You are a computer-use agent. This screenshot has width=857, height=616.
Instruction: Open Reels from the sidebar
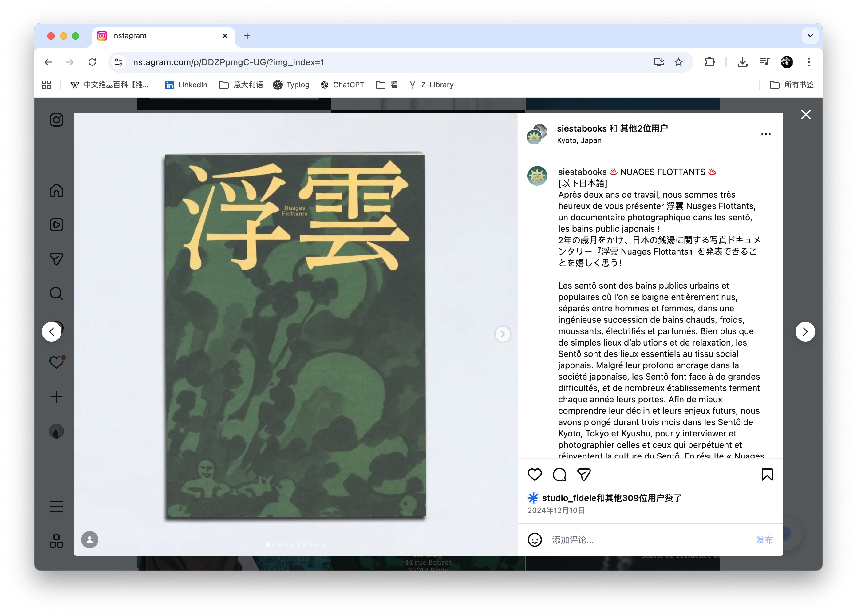coord(56,224)
